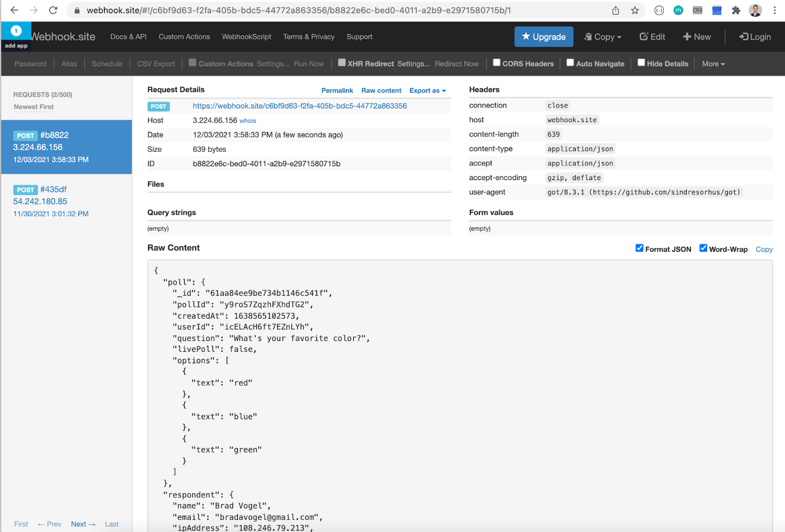Click the share page icon in address bar
Viewport: 785px width, 532px height.
(616, 10)
